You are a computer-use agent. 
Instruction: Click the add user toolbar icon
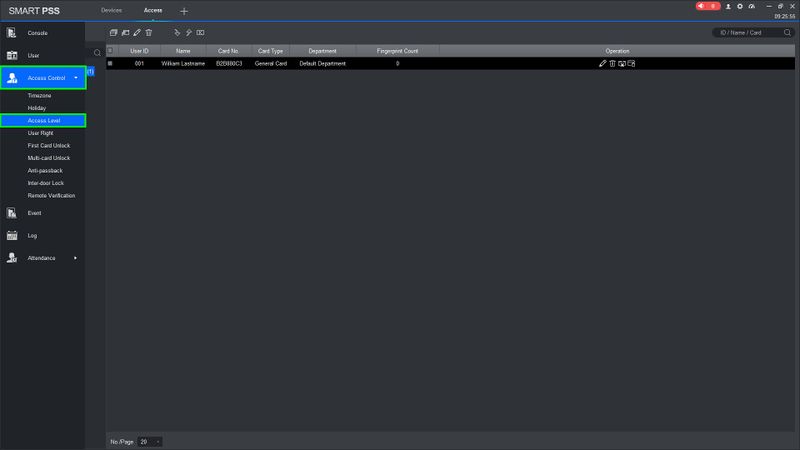coord(113,33)
